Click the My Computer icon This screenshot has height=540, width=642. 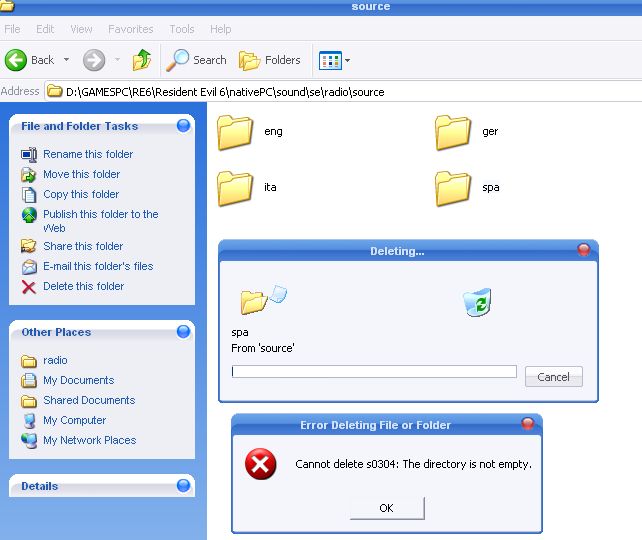(29, 420)
